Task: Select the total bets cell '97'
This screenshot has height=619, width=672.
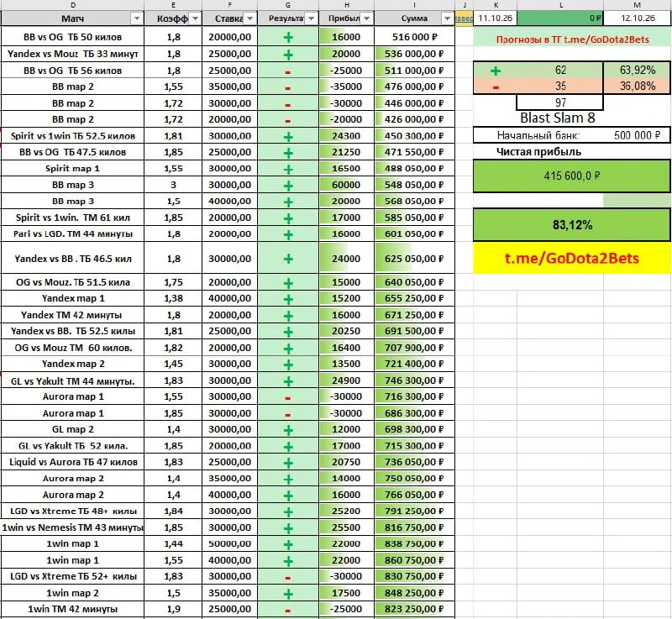Action: [x=560, y=102]
